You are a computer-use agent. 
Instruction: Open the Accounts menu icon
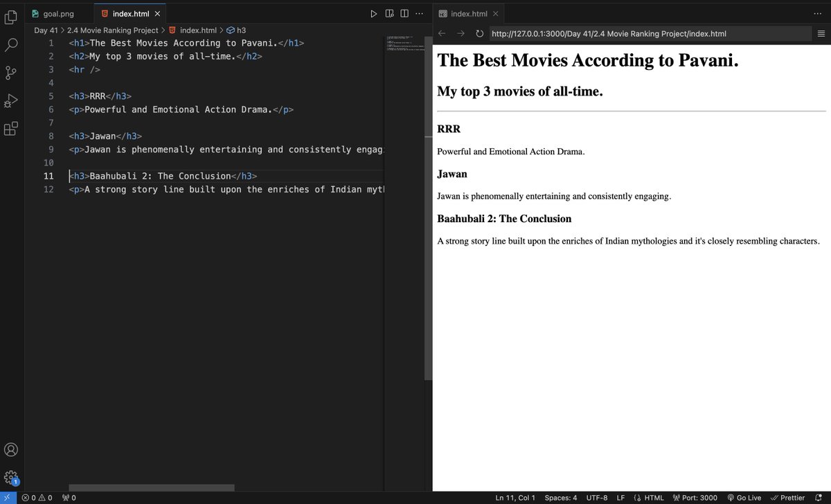click(11, 449)
